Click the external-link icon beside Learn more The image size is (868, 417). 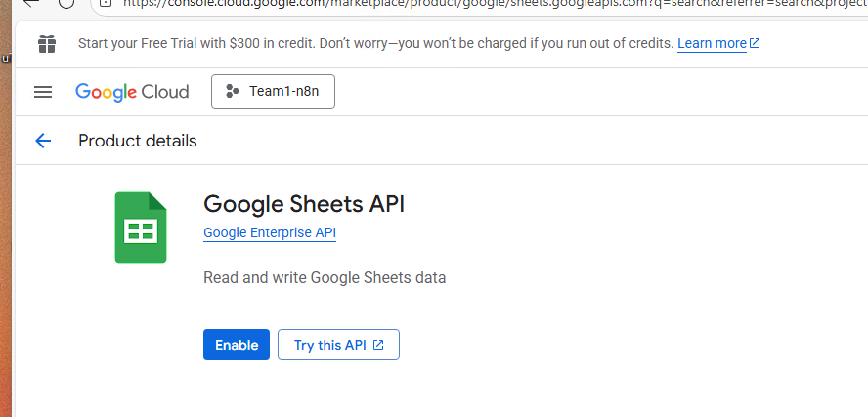tap(755, 44)
